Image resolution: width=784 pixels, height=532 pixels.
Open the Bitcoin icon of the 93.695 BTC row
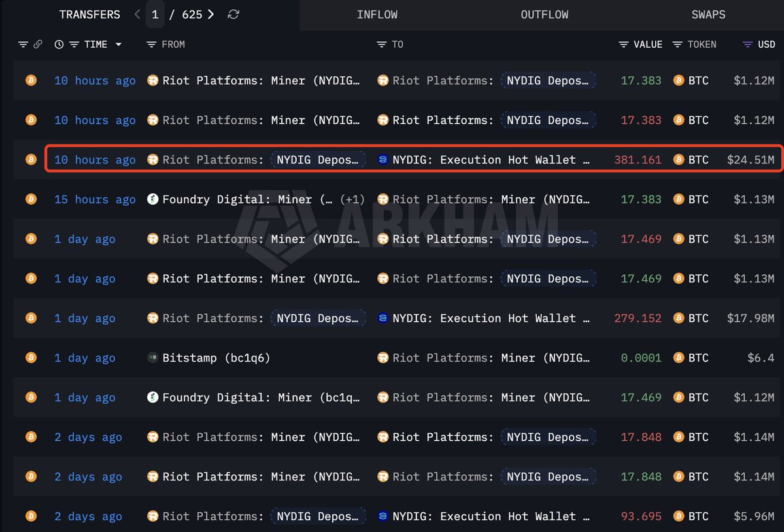[31, 516]
